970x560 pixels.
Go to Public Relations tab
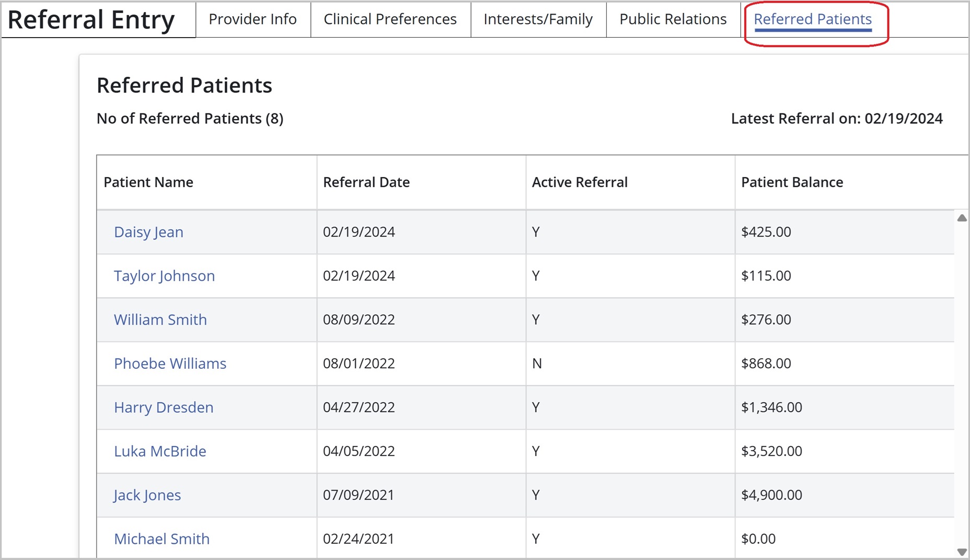tap(673, 19)
